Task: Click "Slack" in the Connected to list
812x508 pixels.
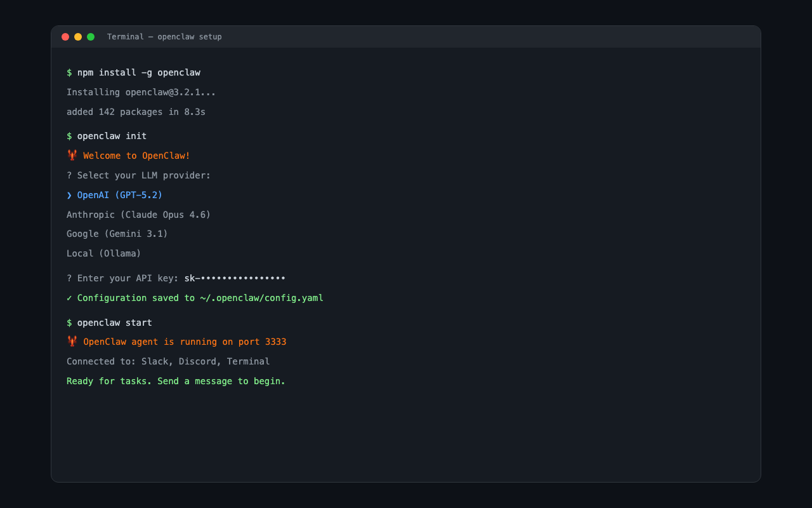Action: pyautogui.click(x=155, y=361)
